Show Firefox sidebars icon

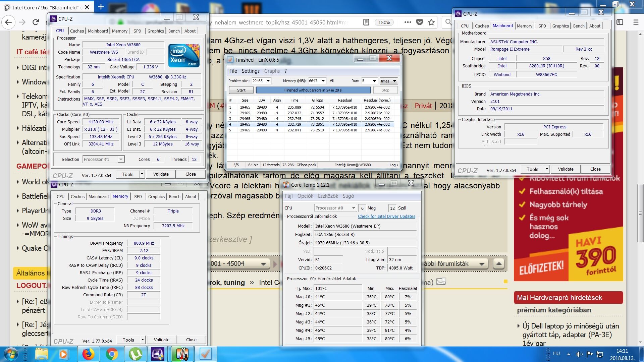[x=620, y=22]
